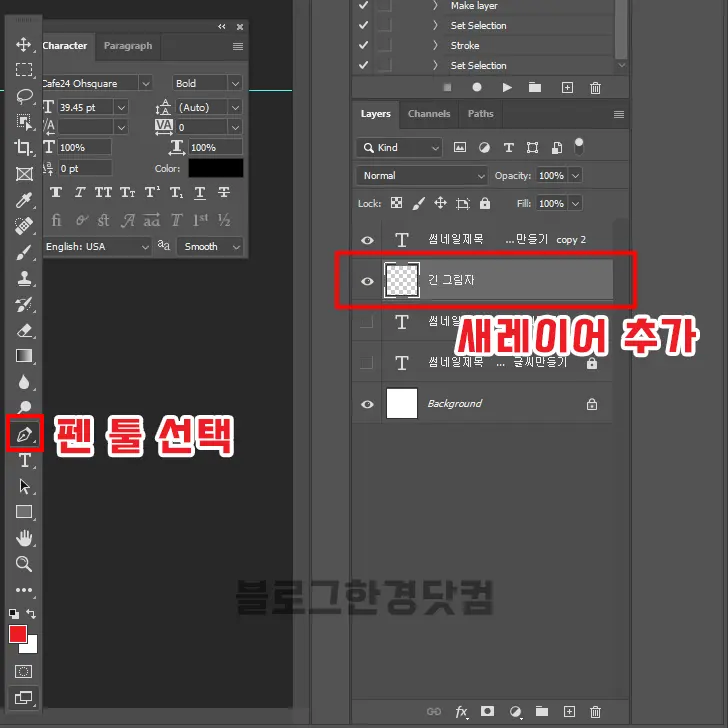Hide the 'copy 2' text layer
The width and height of the screenshot is (728, 728).
367,240
